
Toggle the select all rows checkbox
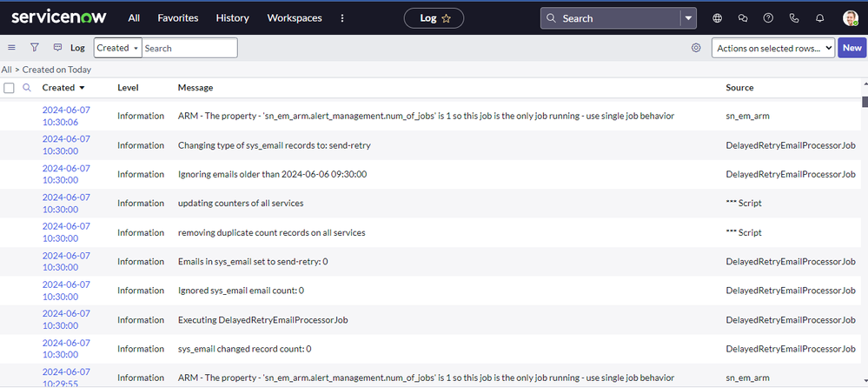[x=9, y=88]
